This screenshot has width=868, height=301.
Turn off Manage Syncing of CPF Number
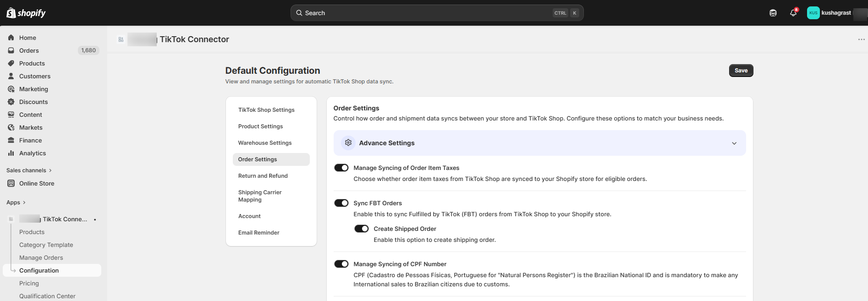coord(341,264)
